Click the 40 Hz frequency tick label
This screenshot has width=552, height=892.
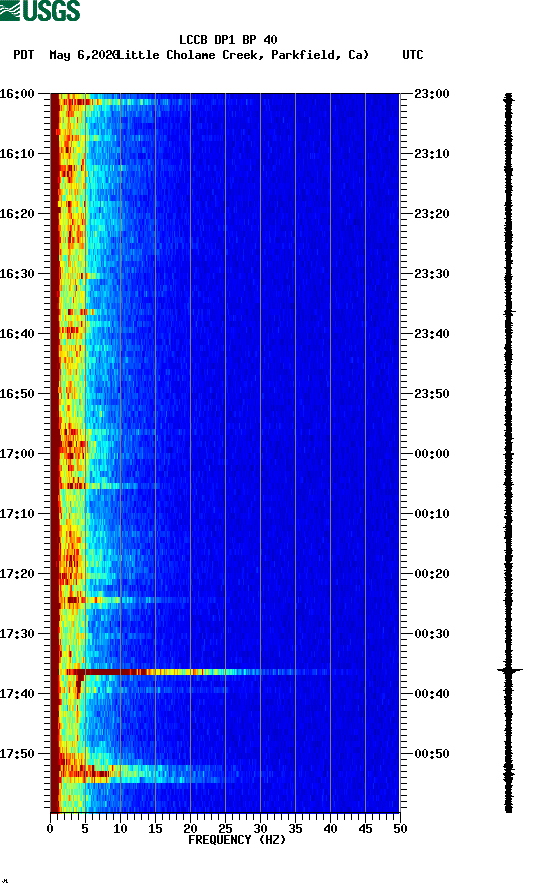tap(331, 829)
